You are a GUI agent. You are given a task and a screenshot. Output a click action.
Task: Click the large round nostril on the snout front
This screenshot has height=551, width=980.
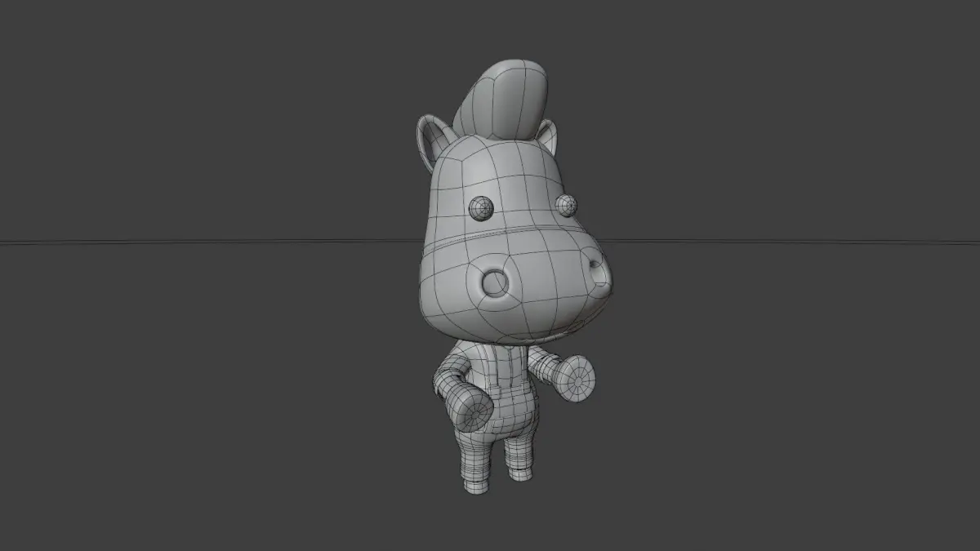click(494, 282)
